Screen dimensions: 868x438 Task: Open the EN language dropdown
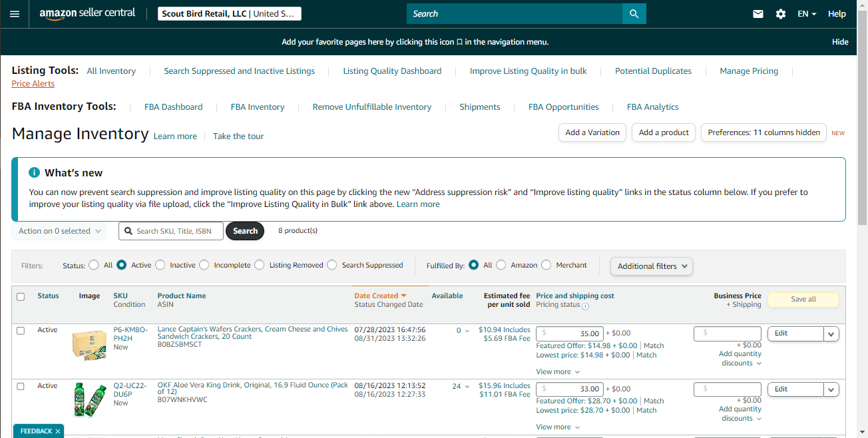click(x=807, y=14)
